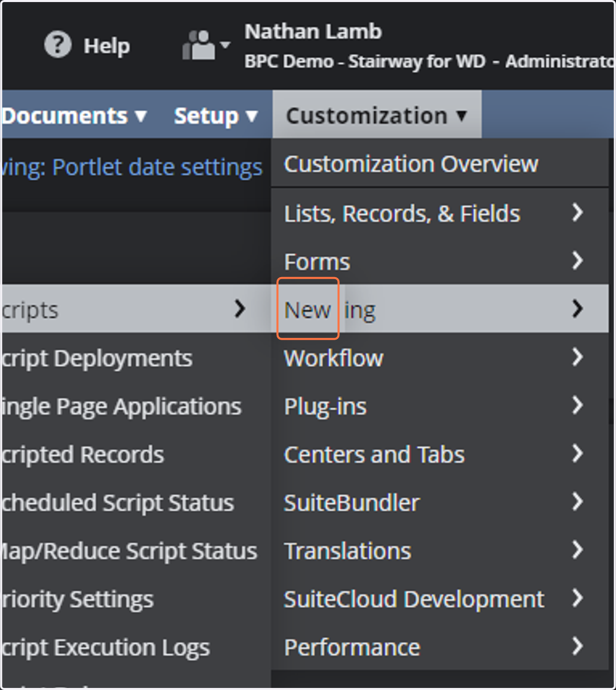Select Map/Reduce Script Status entry

(137, 550)
